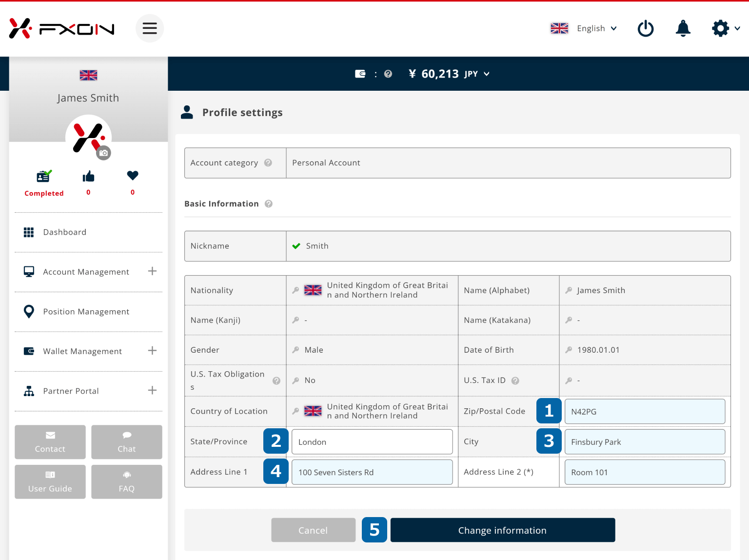The width and height of the screenshot is (749, 560).
Task: Click the thumbs-up likes icon
Action: click(88, 177)
